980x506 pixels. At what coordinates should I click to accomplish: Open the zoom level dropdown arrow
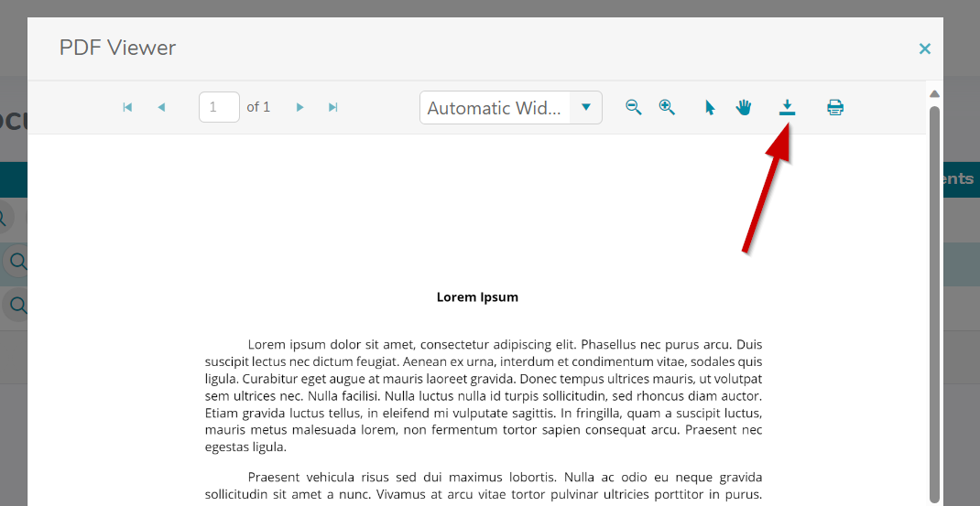coord(586,108)
